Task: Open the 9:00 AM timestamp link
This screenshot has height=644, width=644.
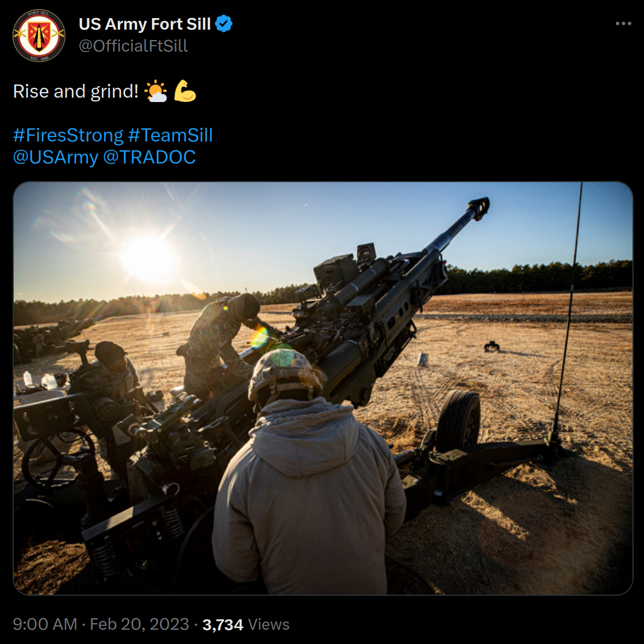Action: pos(45,624)
